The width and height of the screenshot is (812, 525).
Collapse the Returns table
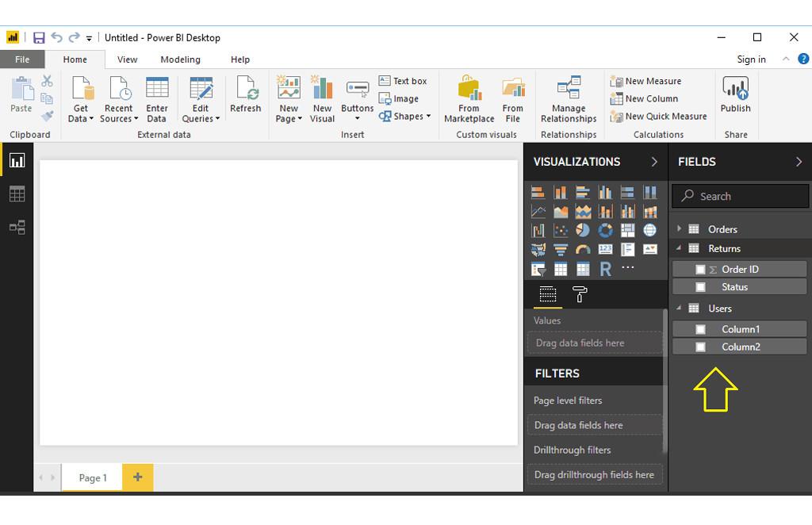click(x=679, y=248)
